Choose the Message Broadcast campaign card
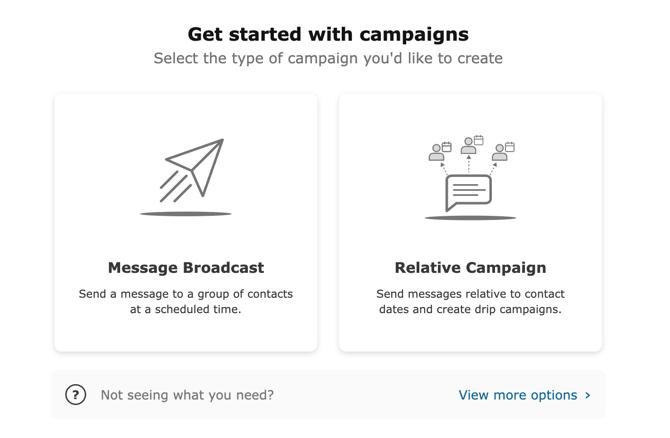 pos(186,222)
